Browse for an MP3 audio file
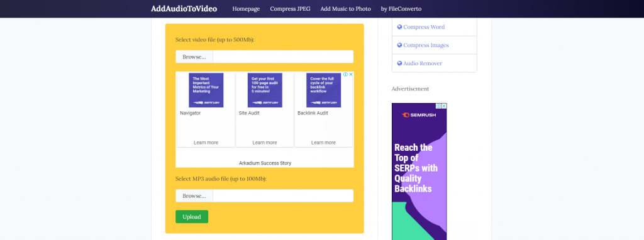Image resolution: width=644 pixels, height=240 pixels. point(194,195)
